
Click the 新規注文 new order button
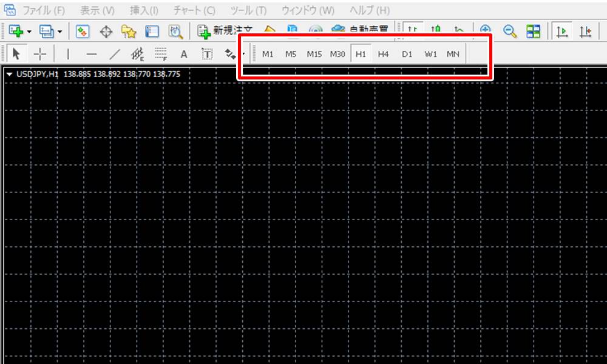226,31
